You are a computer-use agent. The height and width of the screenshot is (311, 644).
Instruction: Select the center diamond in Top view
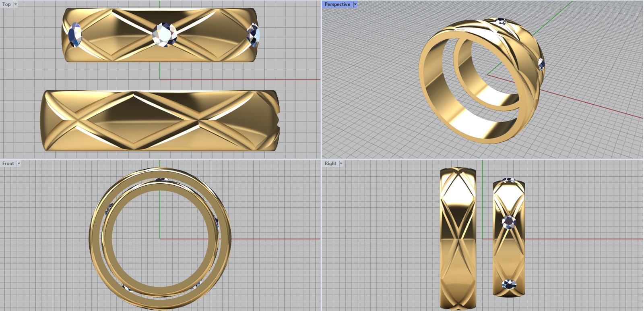(x=165, y=35)
